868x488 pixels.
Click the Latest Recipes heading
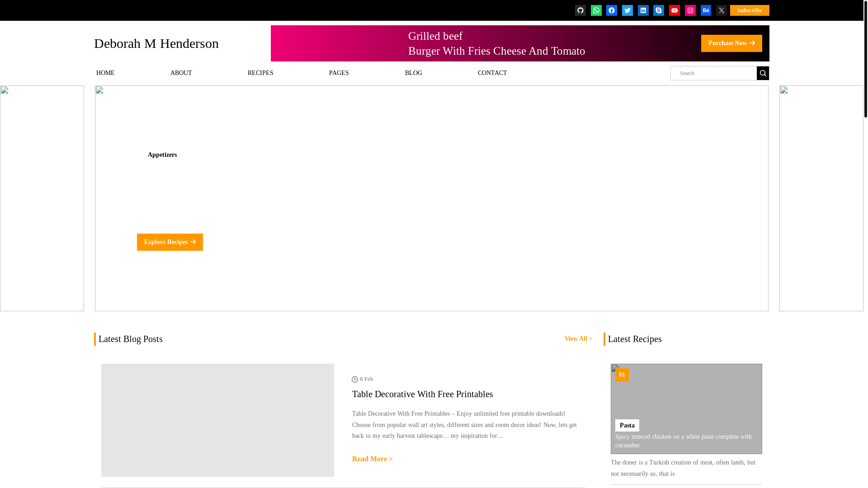click(x=635, y=339)
